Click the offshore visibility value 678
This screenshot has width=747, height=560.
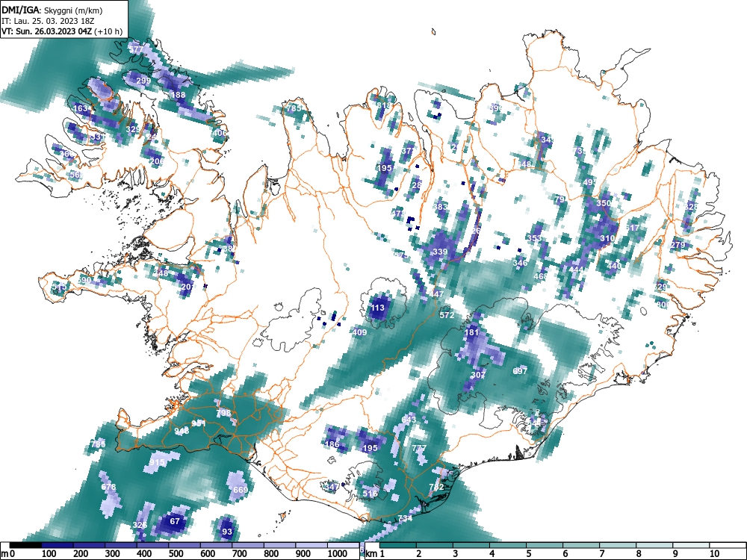click(x=108, y=487)
